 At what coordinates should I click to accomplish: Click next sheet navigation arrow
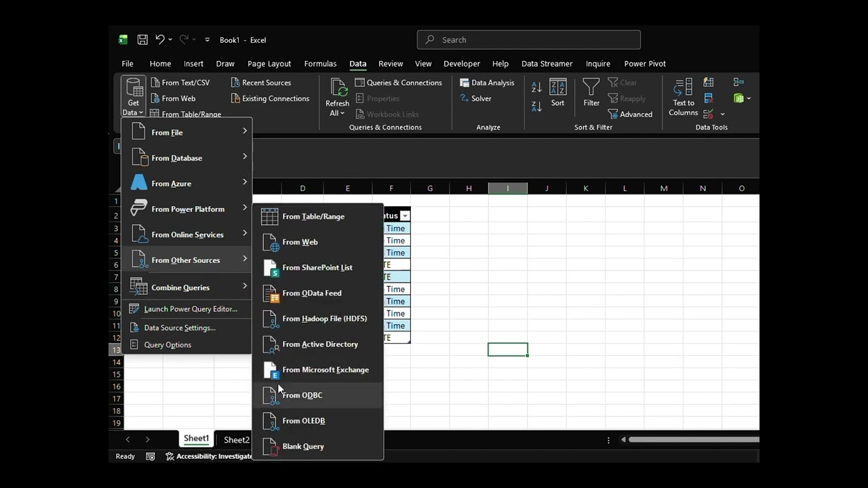147,440
